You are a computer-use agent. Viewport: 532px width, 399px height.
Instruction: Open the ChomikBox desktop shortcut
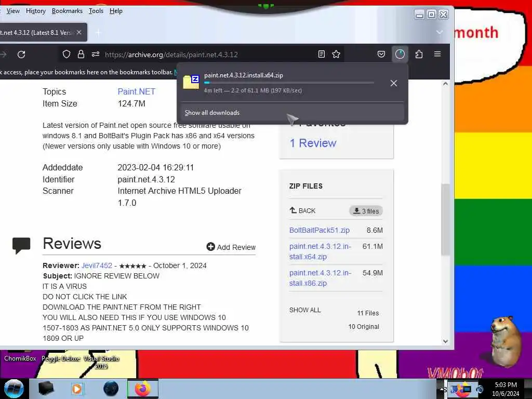point(20,358)
